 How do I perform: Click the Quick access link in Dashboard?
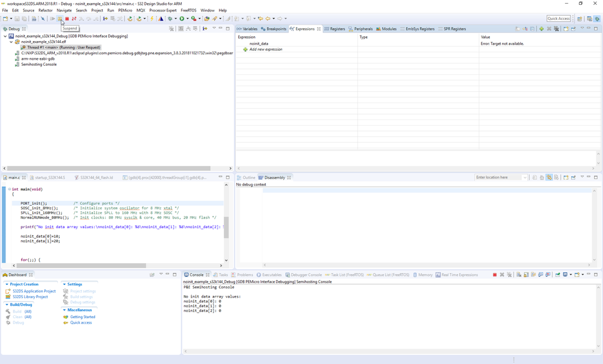[81, 323]
